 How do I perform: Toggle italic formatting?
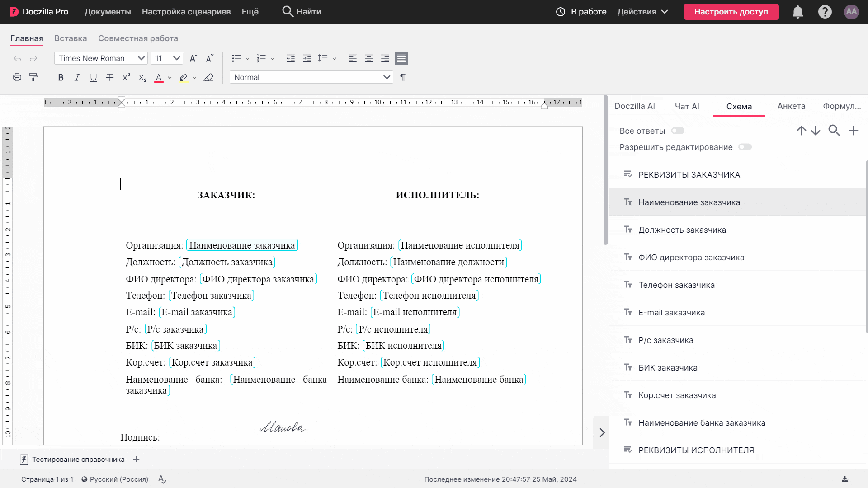pos(77,77)
